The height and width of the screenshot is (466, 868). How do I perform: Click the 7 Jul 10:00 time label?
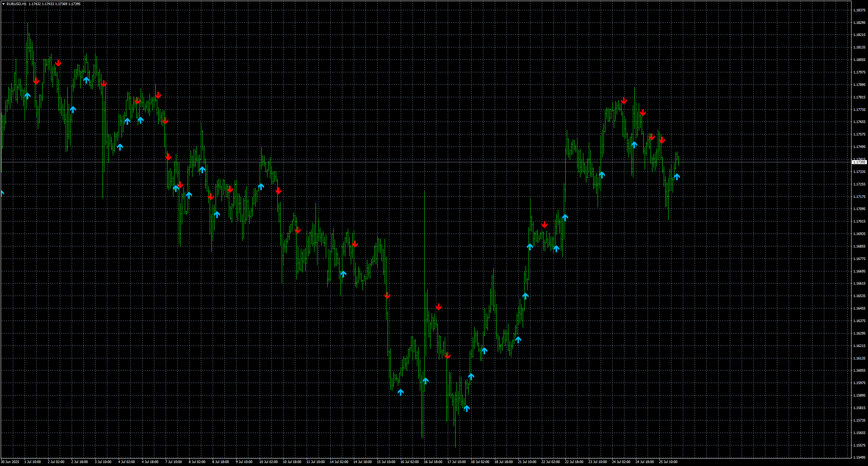[174, 462]
